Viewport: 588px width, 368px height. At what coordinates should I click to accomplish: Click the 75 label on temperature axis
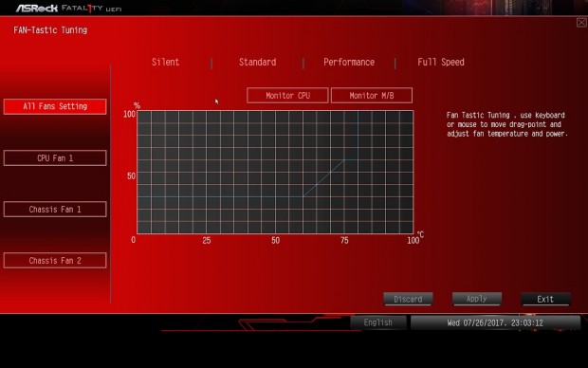[344, 241]
